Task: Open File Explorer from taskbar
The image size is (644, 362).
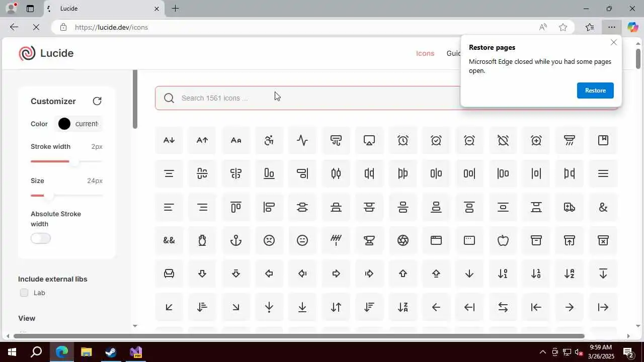Action: pos(87,352)
